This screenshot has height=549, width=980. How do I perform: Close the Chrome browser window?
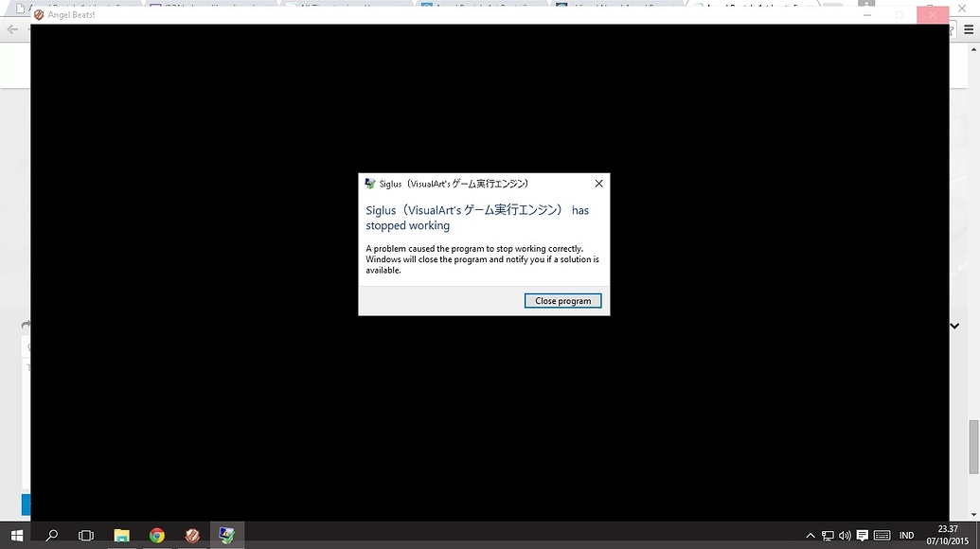pos(963,9)
